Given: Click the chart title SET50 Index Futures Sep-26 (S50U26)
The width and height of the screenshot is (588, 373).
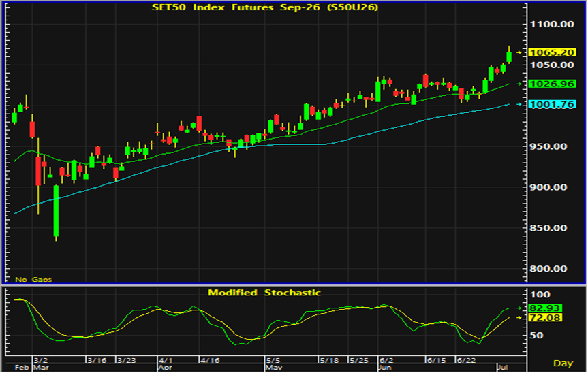Looking at the screenshot, I should pos(265,7).
